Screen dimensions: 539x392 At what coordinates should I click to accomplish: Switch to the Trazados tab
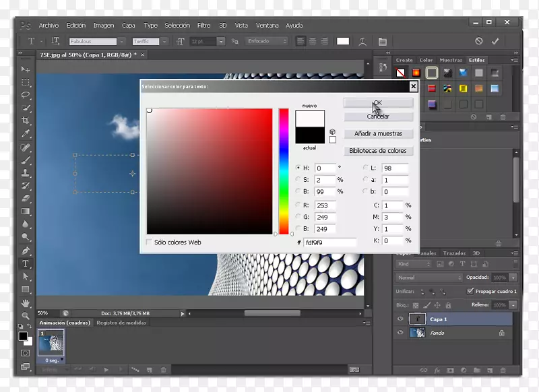click(455, 253)
